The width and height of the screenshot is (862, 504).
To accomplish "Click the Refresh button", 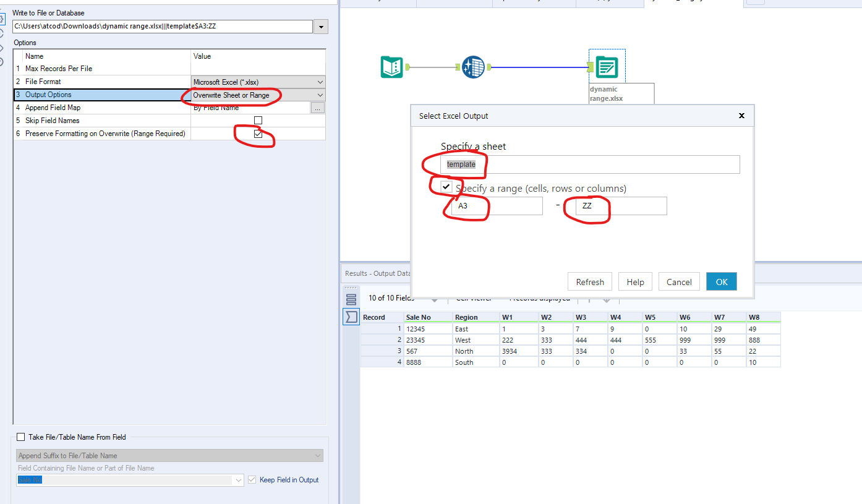I will [590, 281].
